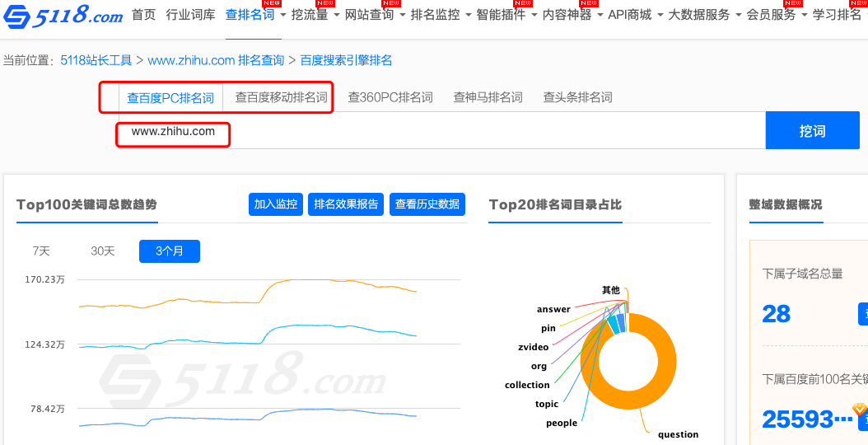The image size is (868, 445).
Task: Click the org label in donut chart
Action: pos(539,366)
